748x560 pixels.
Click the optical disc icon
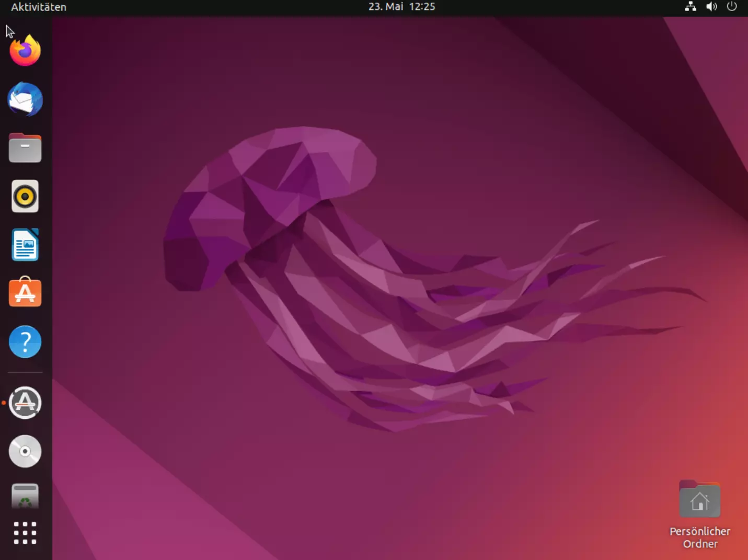[x=25, y=451]
